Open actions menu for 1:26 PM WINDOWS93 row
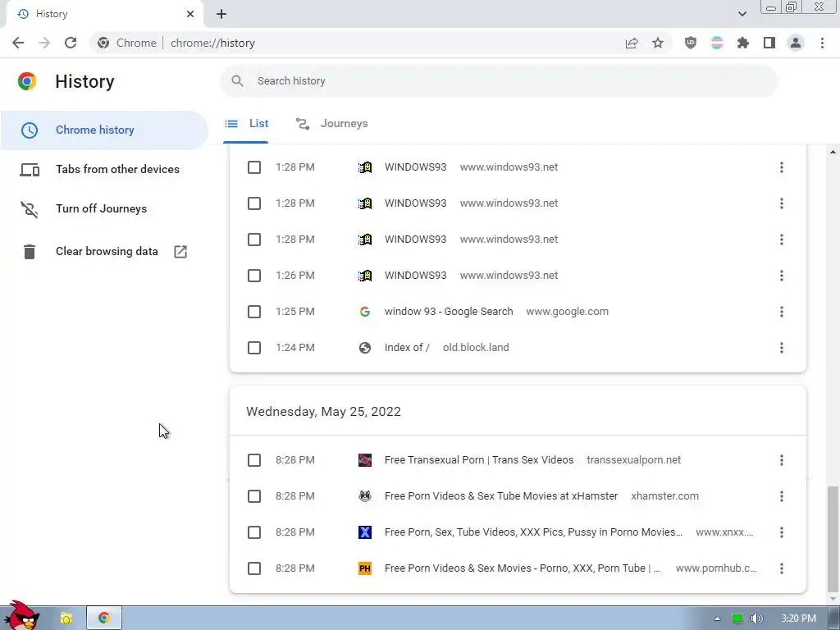 (782, 276)
